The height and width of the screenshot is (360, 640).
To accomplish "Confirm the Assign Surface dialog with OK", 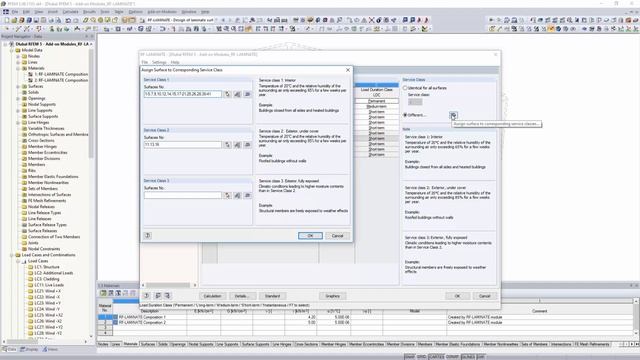I will [310, 236].
